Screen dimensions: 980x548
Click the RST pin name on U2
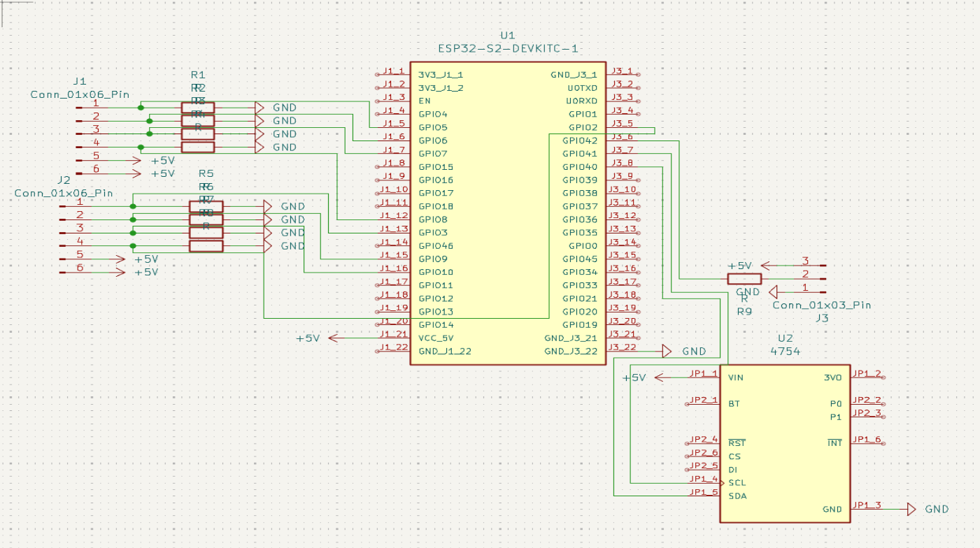[737, 443]
